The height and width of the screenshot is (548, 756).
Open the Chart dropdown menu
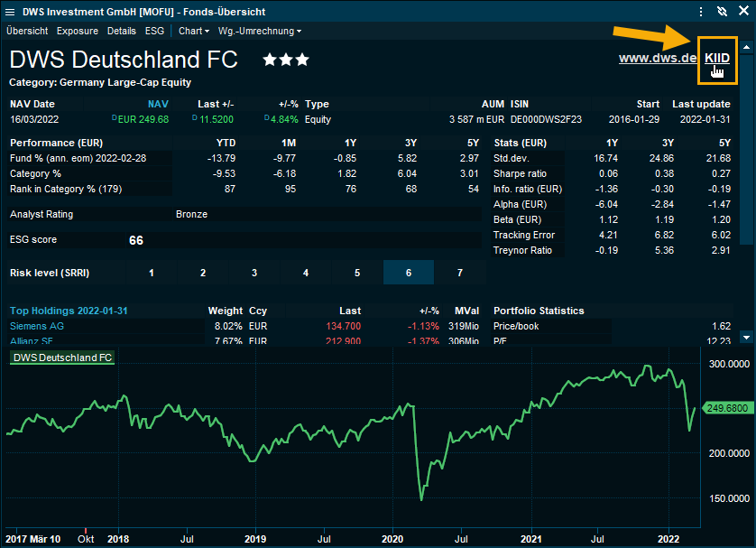[x=193, y=31]
